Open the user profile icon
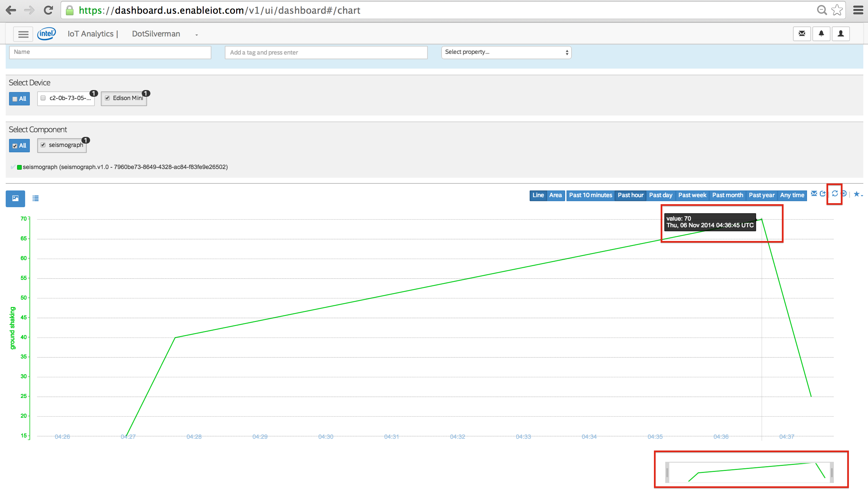This screenshot has width=868, height=489. [841, 34]
